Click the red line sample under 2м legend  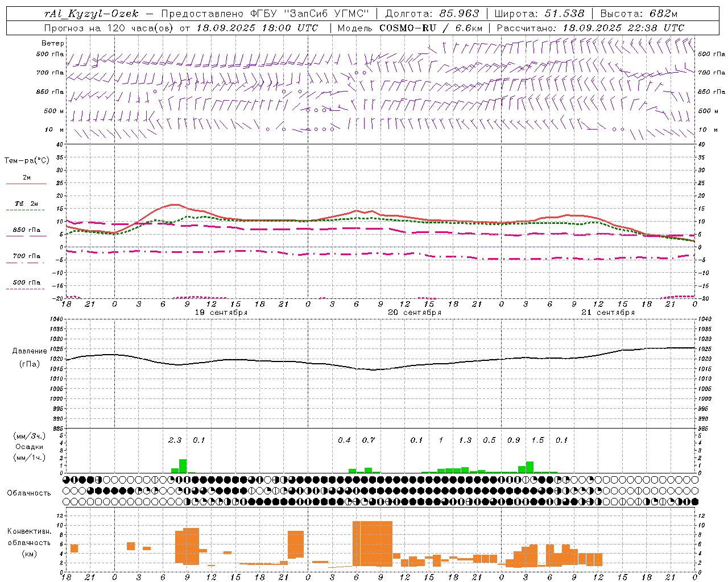(26, 184)
